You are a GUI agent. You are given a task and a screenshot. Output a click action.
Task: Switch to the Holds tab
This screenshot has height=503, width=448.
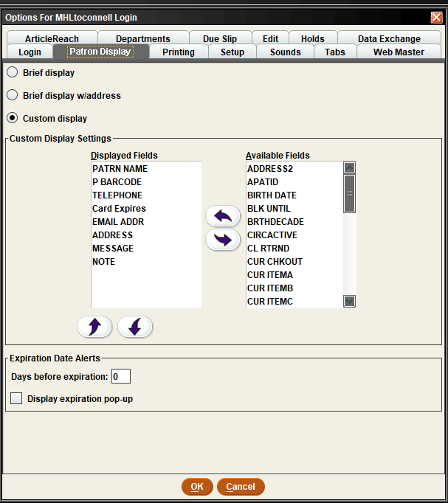313,38
